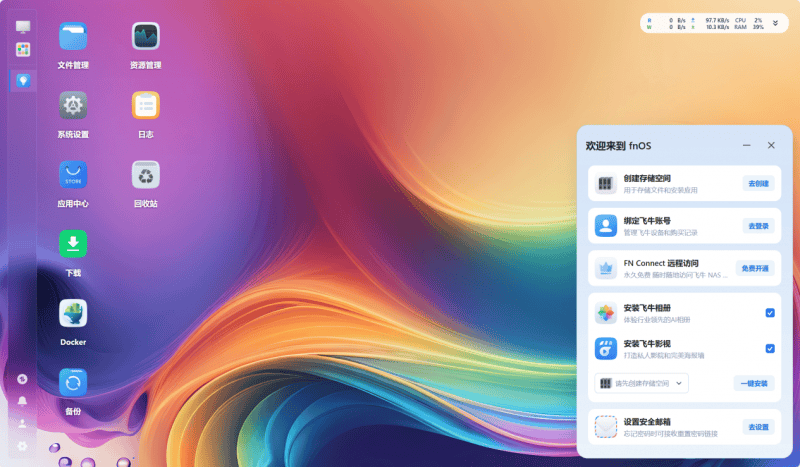Click the 去创建 button for storage
Screen dimensions: 800x467
pyautogui.click(x=758, y=184)
